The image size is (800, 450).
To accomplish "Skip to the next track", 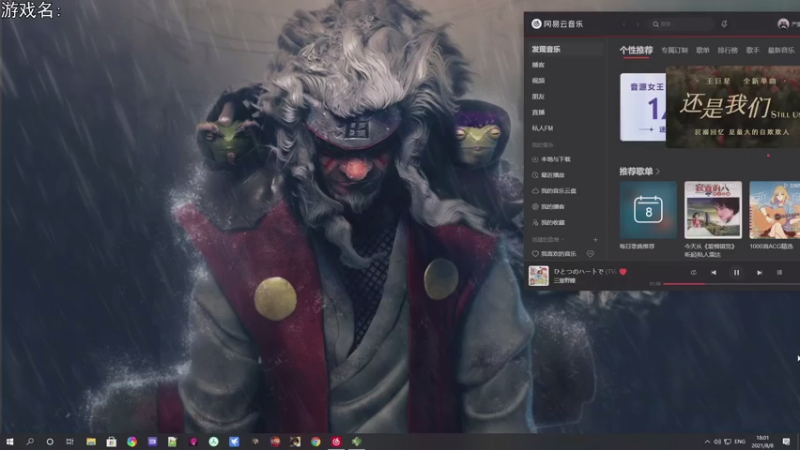I will (x=759, y=272).
